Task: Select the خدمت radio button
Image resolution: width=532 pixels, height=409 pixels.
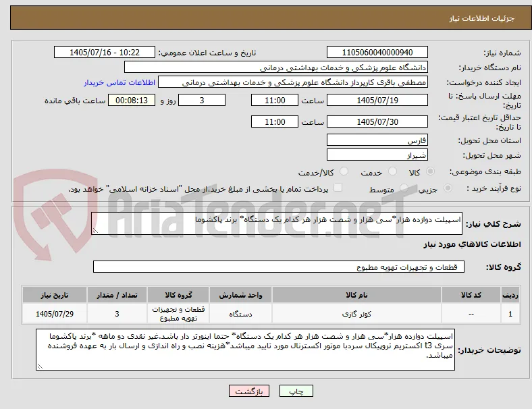Action: (x=392, y=171)
